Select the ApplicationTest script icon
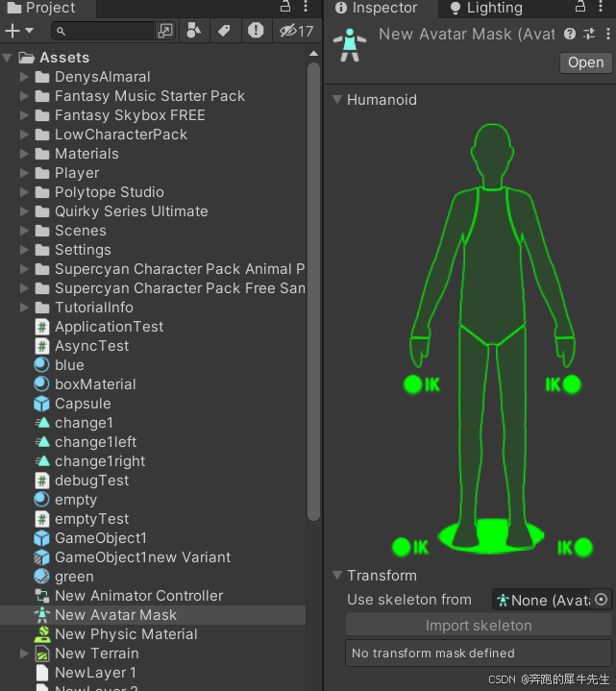Screen dimensions: 616x691 pos(42,327)
